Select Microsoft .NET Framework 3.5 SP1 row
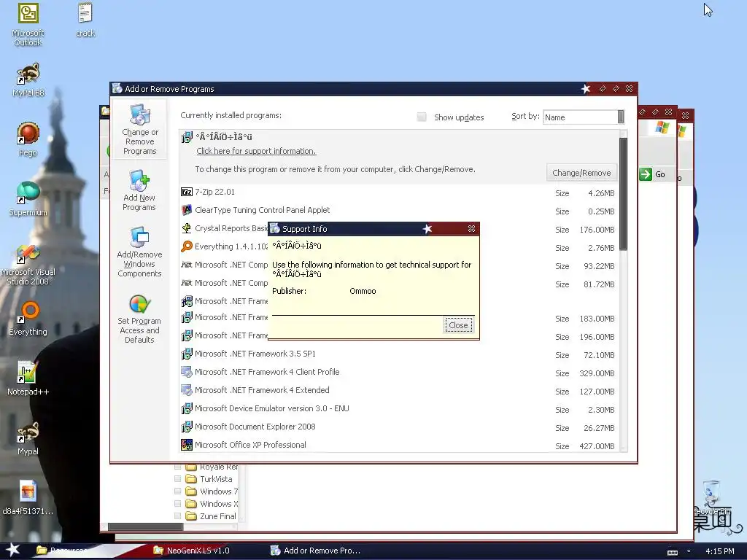Screen dimensions: 747x560 pos(398,354)
